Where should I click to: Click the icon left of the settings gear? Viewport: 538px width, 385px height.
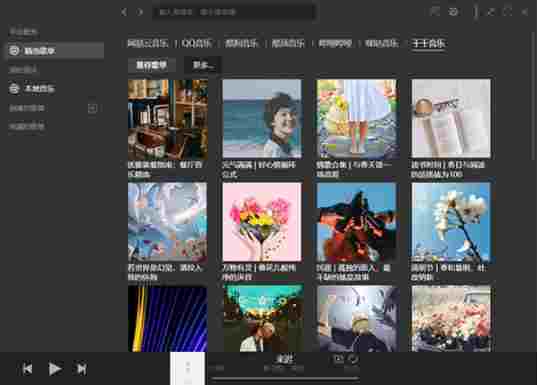(435, 12)
